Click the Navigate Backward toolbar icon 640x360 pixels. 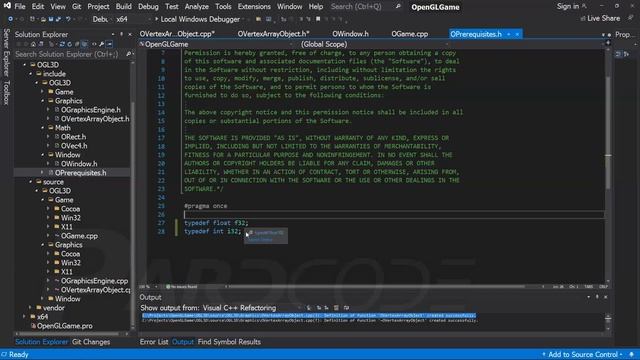tap(10, 19)
